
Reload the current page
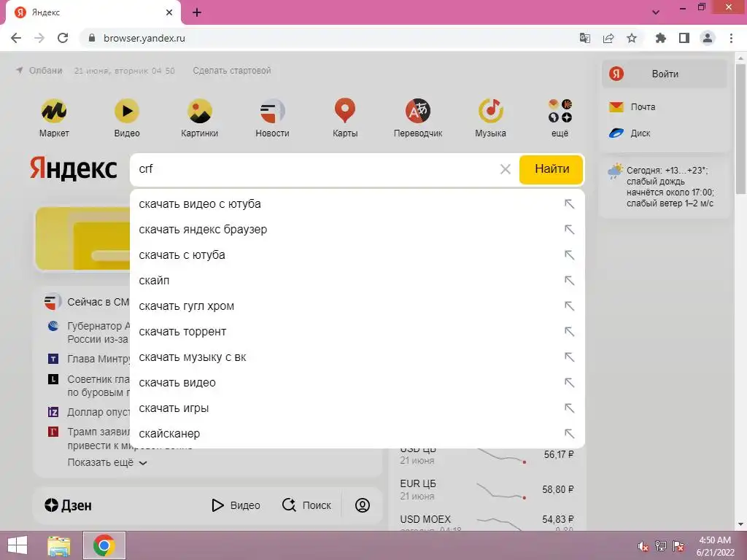(63, 38)
